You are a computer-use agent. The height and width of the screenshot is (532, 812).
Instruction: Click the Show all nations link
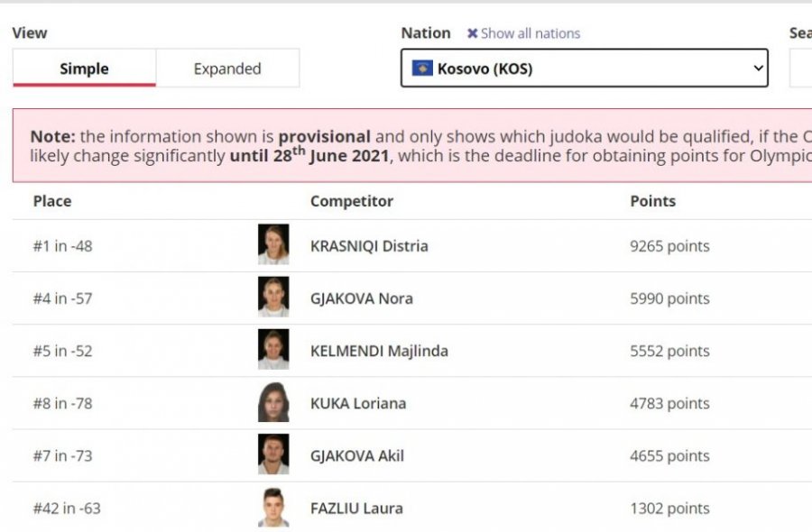click(531, 33)
